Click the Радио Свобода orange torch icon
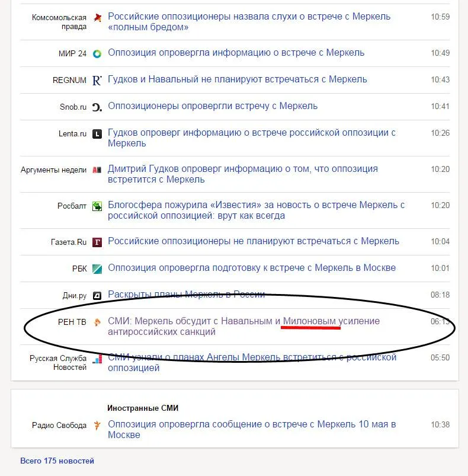468x476 pixels. 97,425
